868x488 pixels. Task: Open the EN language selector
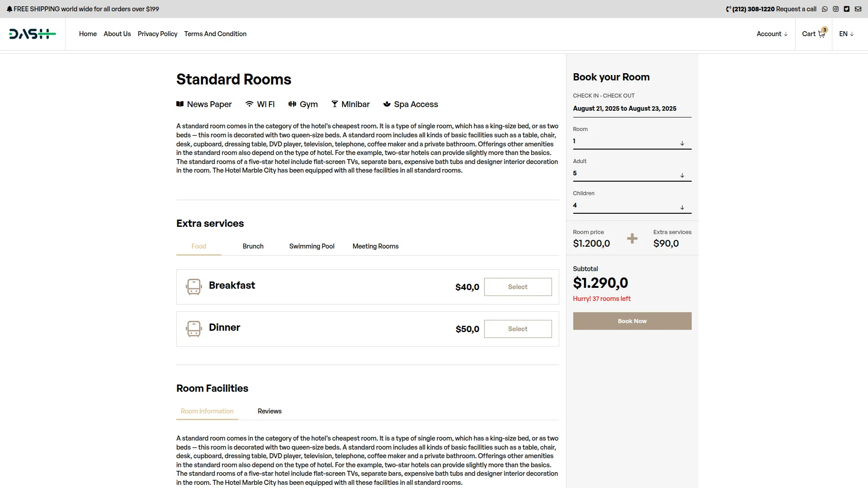pyautogui.click(x=846, y=34)
